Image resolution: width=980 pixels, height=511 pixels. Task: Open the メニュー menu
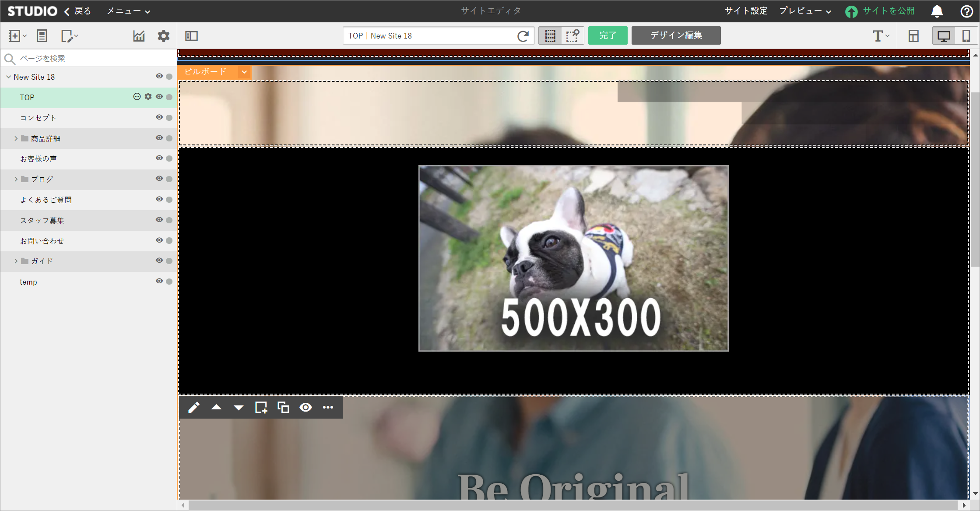coord(128,11)
